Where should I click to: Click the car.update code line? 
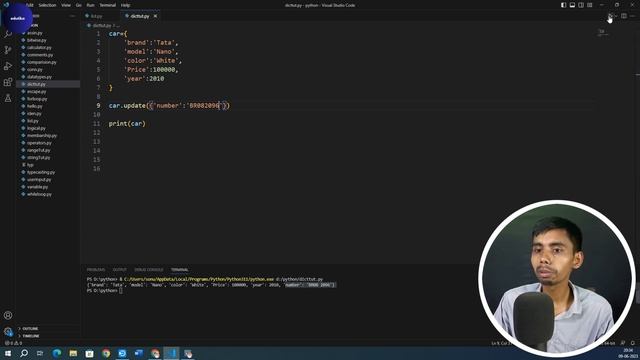169,106
